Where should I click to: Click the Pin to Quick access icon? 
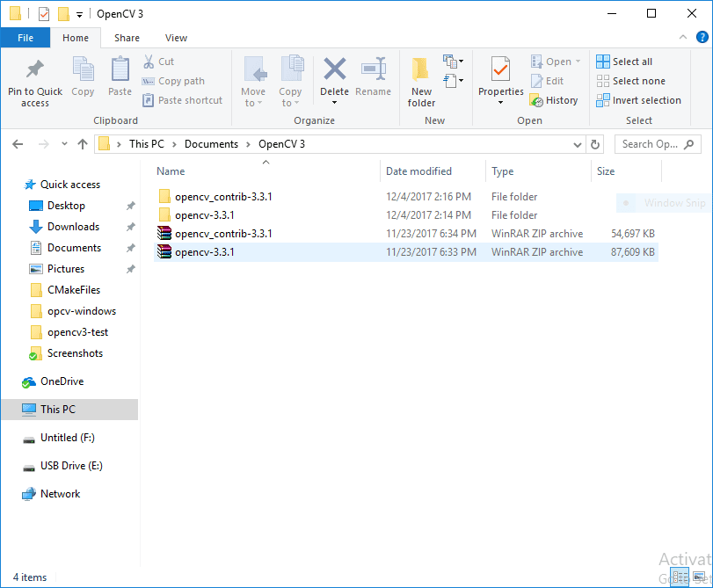tap(35, 69)
